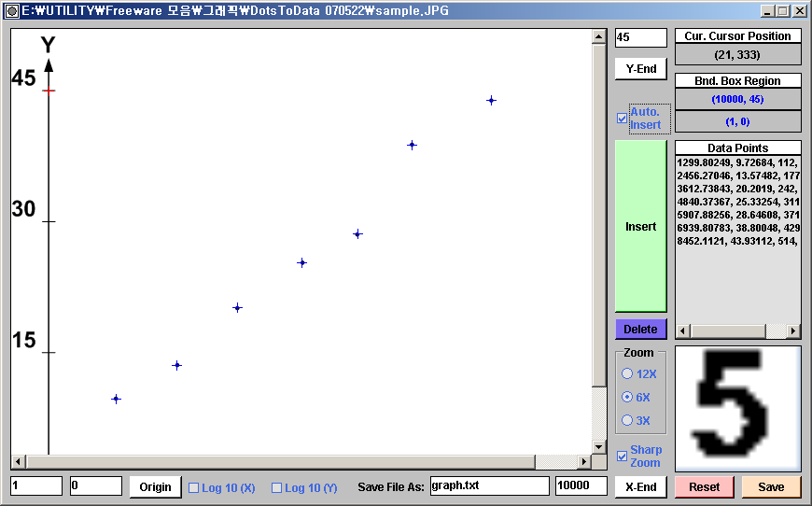Enable the Log 10 (X) checkbox
This screenshot has height=506, width=812.
coord(194,487)
